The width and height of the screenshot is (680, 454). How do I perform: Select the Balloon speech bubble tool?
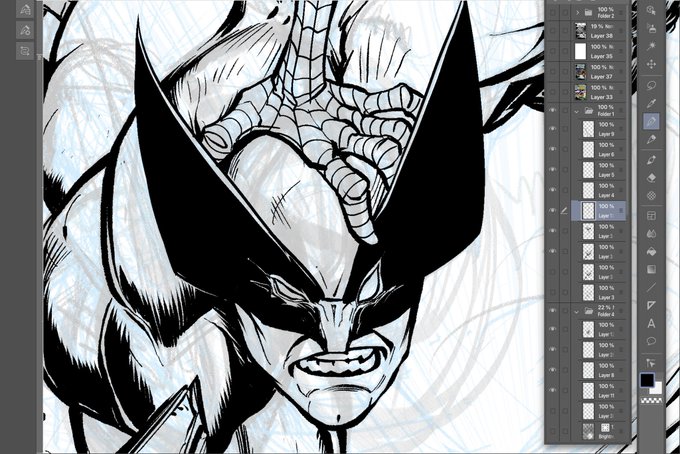tap(651, 341)
